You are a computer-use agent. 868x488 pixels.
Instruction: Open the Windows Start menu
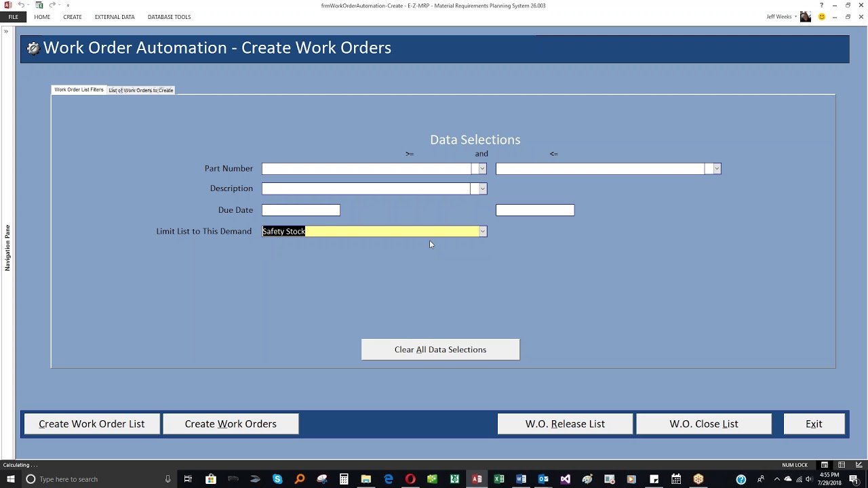pos(10,479)
